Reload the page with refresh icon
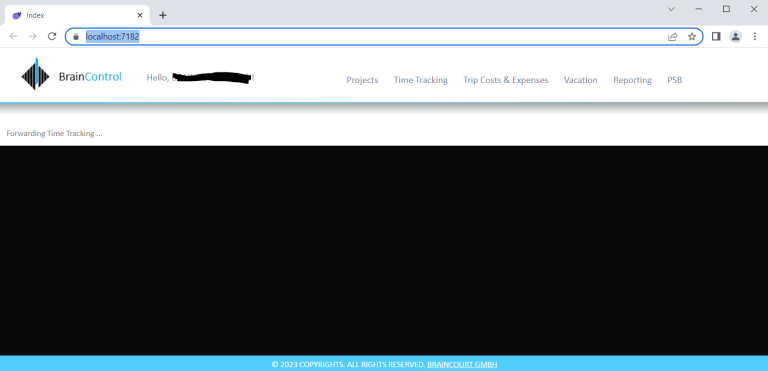 [52, 36]
